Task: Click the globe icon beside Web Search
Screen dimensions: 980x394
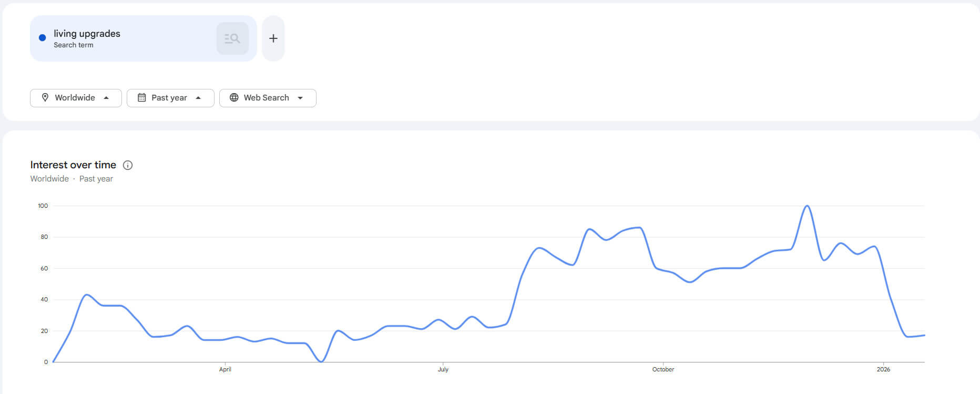Action: pos(234,97)
